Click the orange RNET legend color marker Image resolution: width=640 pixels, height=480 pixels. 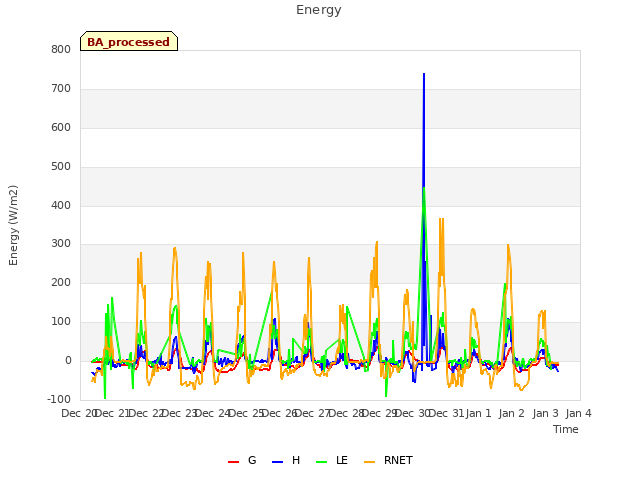click(x=369, y=462)
